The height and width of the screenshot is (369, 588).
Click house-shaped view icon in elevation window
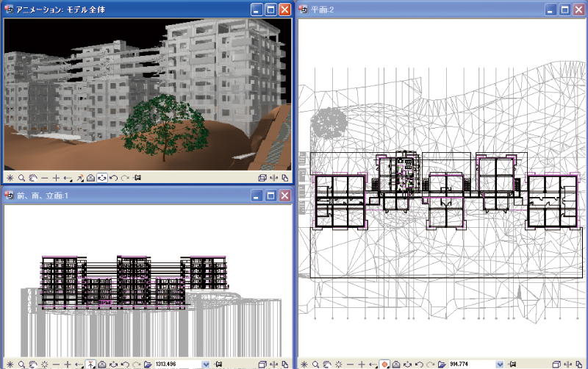102,364
